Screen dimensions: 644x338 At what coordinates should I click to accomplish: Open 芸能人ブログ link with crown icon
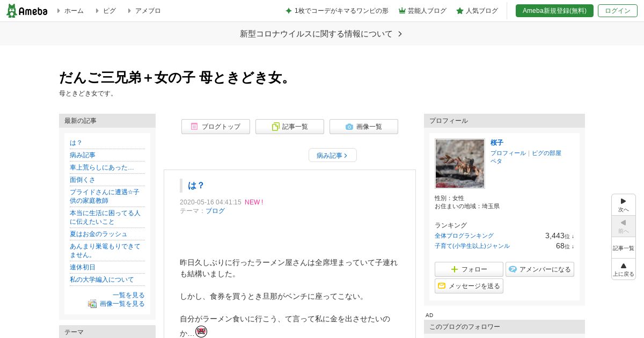[x=422, y=11]
